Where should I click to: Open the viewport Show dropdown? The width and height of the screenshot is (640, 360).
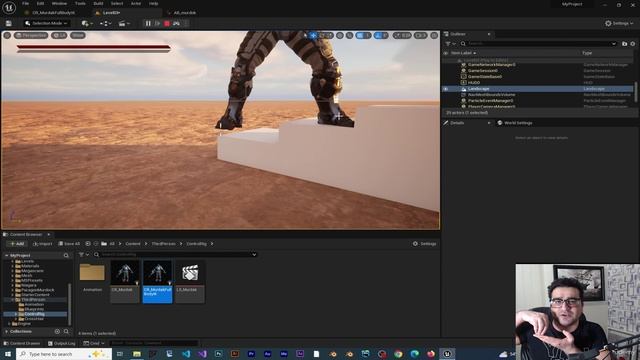tap(78, 36)
